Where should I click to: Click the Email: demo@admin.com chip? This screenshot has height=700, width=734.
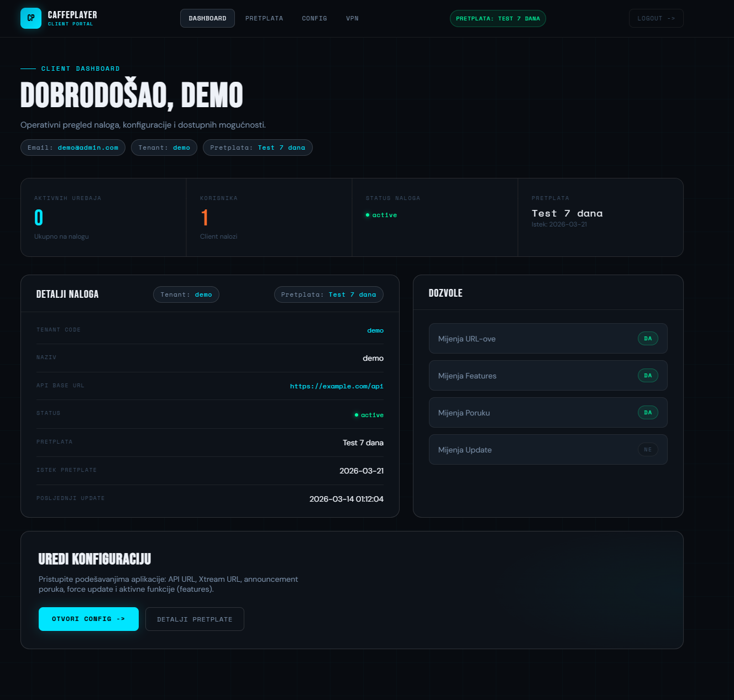coord(73,148)
